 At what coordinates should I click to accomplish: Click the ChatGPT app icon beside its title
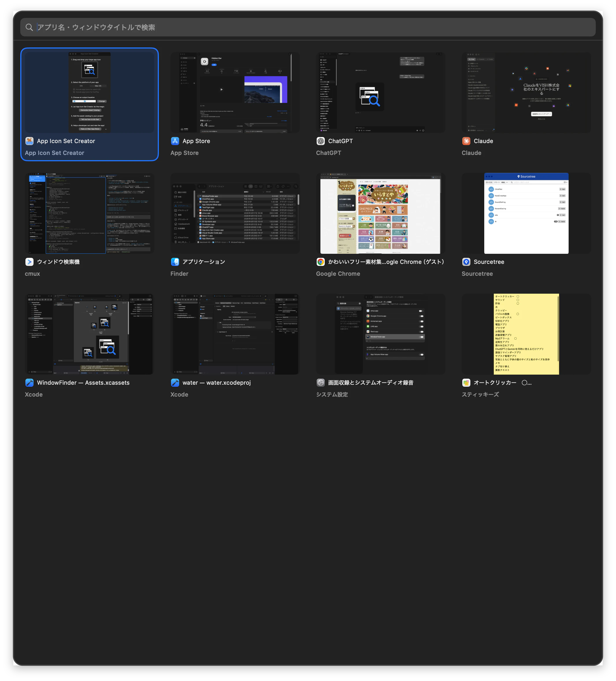(320, 141)
